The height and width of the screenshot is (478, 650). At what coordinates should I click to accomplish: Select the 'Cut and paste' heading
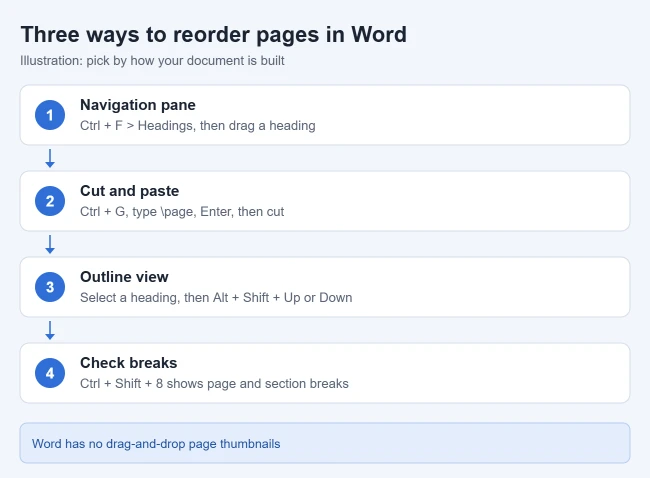(x=129, y=191)
